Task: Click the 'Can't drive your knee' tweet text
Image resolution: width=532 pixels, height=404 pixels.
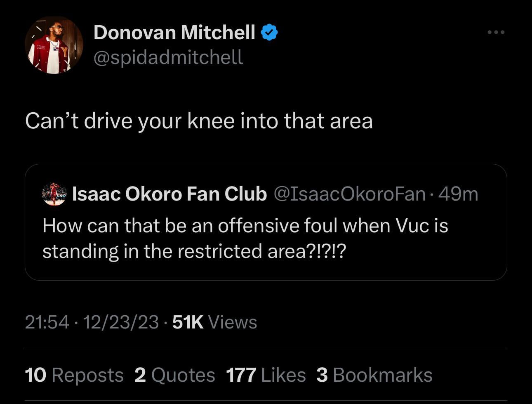Action: coord(199,121)
